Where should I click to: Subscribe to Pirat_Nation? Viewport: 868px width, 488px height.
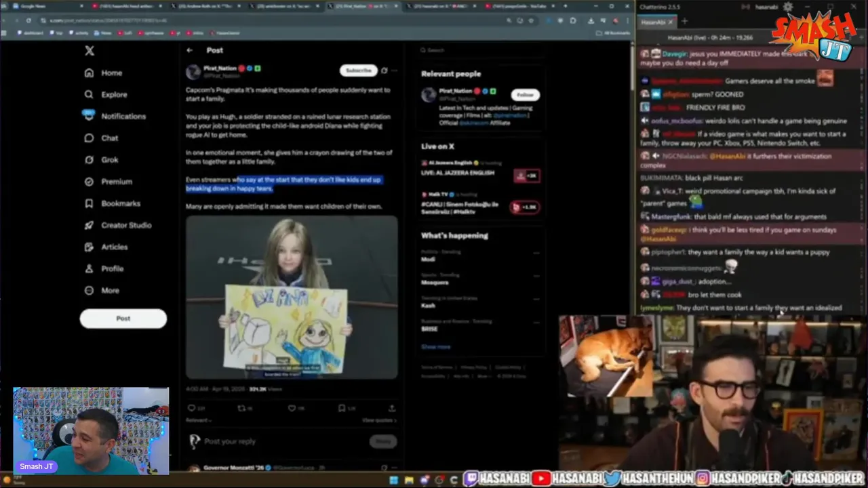(358, 70)
